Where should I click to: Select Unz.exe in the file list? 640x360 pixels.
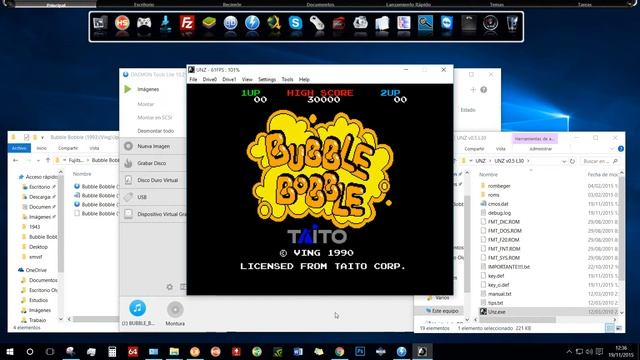(496, 312)
